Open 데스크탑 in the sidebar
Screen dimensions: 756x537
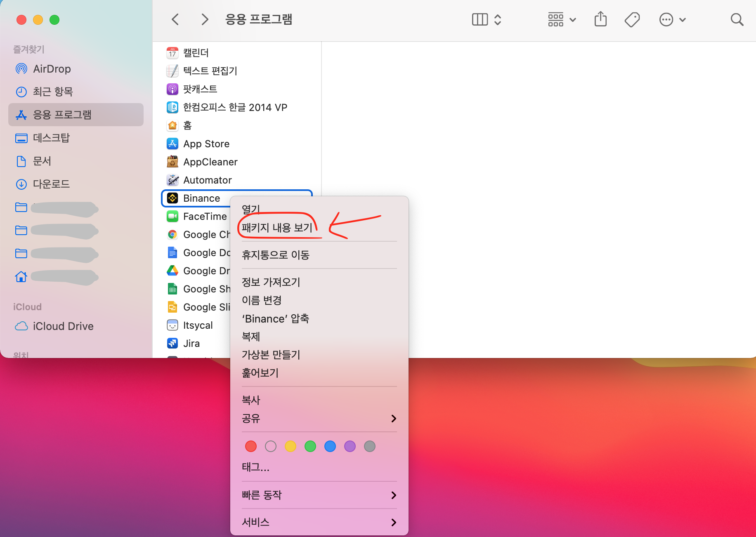(76, 138)
